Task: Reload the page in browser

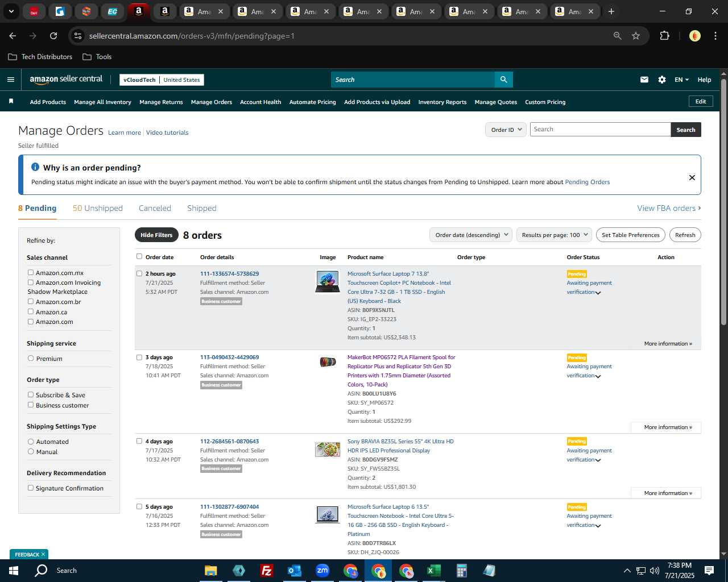Action: [x=53, y=36]
